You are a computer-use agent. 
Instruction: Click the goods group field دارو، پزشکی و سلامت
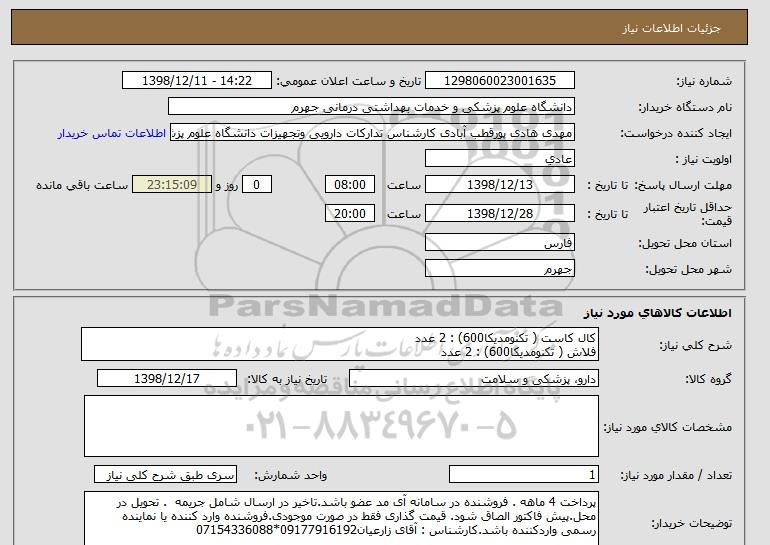tap(474, 379)
